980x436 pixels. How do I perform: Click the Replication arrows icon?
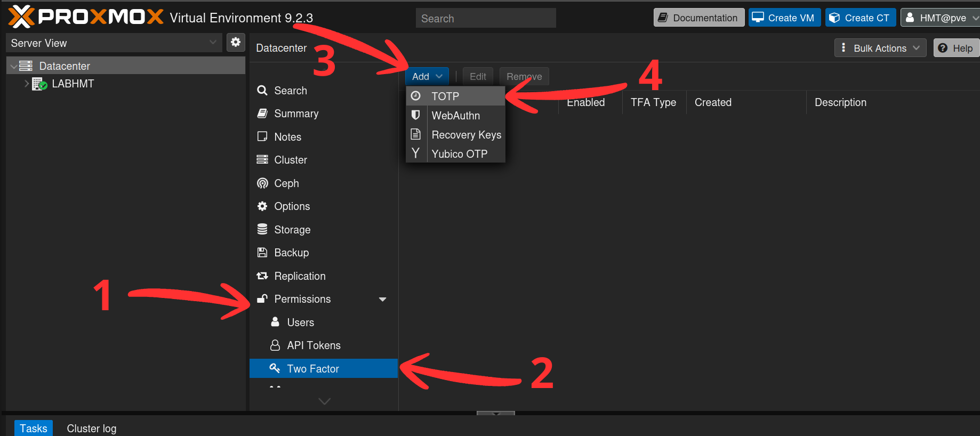click(x=262, y=276)
